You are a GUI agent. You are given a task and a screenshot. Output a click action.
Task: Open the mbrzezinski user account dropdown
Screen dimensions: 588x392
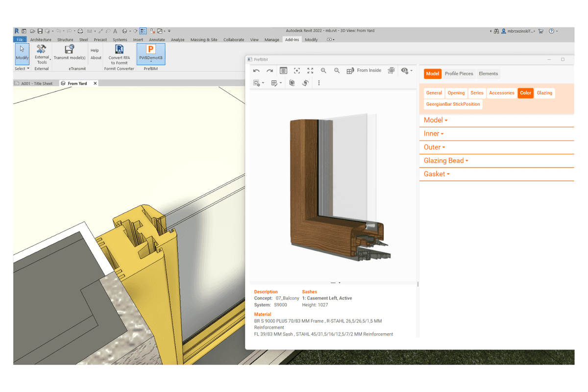tap(518, 31)
